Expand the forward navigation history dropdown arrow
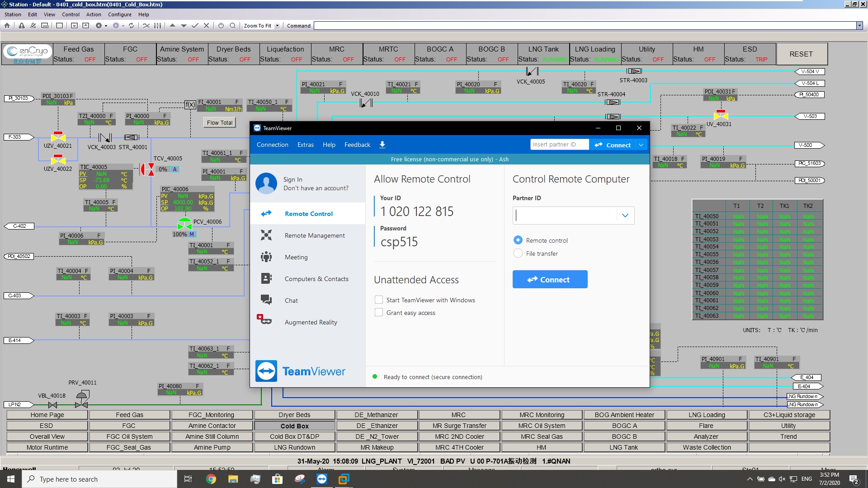This screenshot has width=868, height=488. click(x=123, y=26)
